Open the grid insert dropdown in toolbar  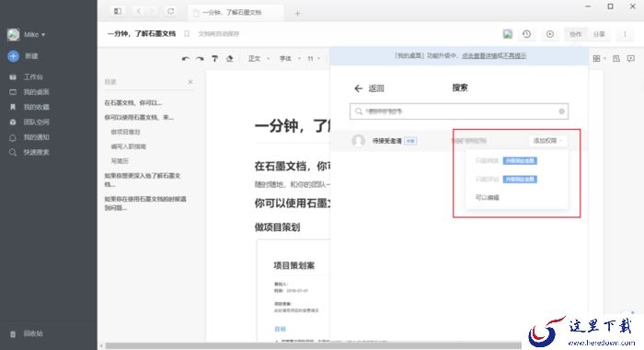tap(599, 59)
